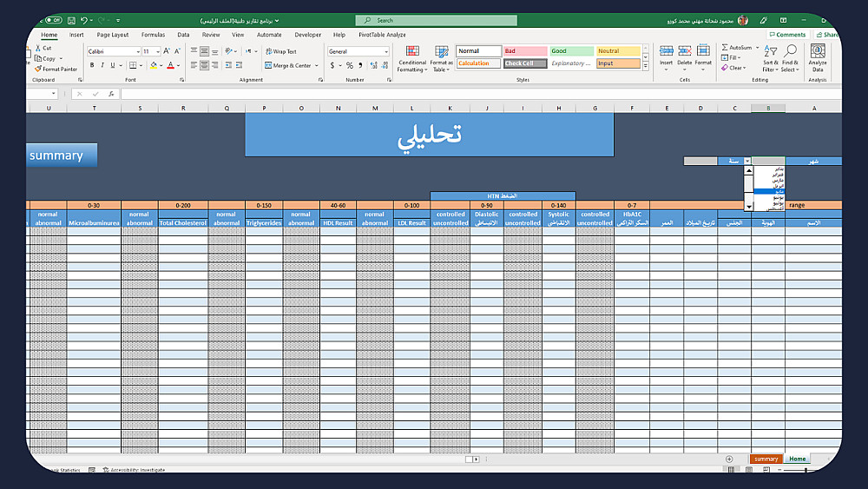The width and height of the screenshot is (868, 489).
Task: Expand Merge & Center options arrow
Action: coord(317,65)
